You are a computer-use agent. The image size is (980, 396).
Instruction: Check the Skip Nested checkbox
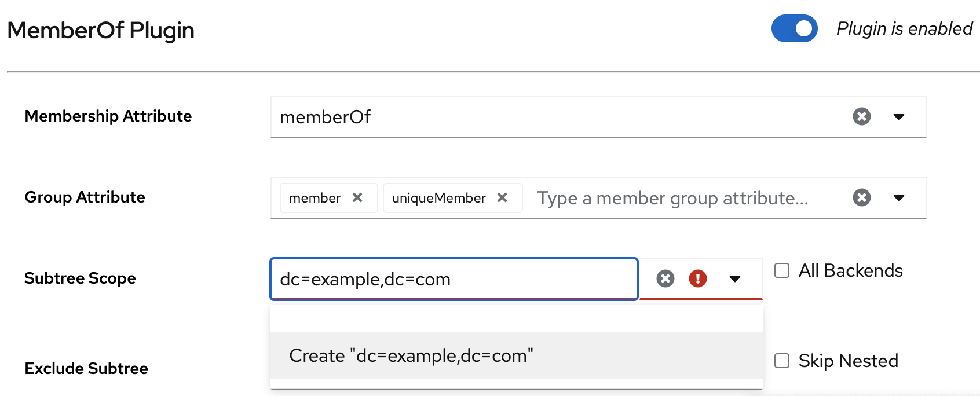coord(782,361)
